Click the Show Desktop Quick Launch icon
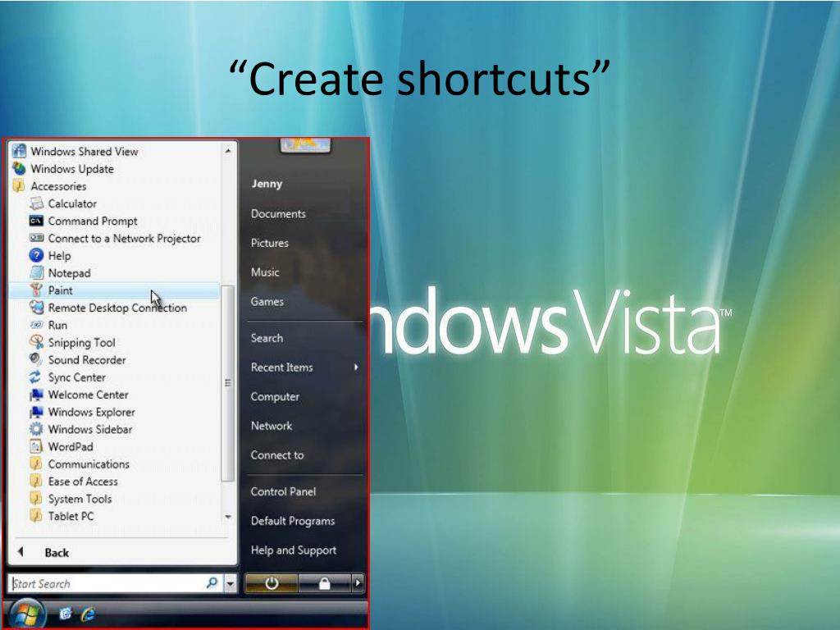Viewport: 840px width, 630px height. point(66,614)
